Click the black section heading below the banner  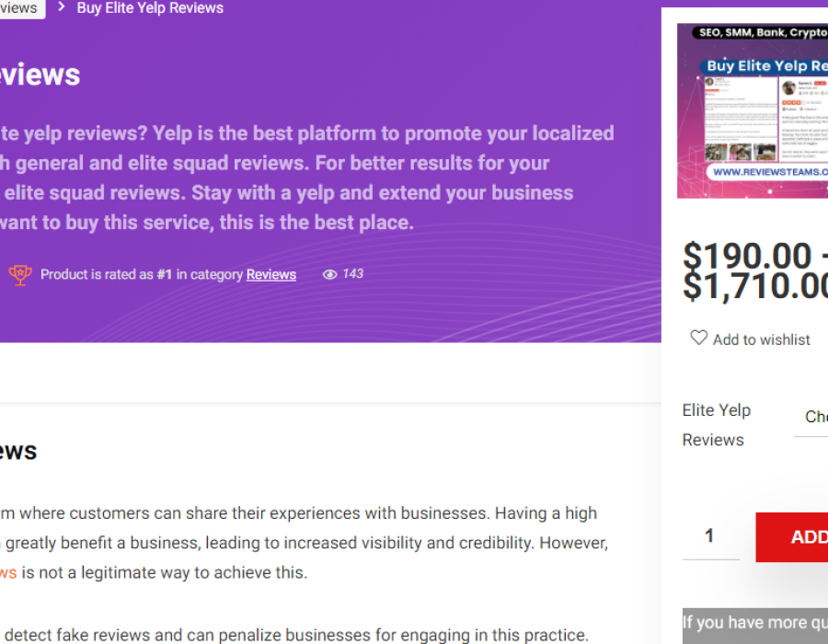[x=18, y=451]
